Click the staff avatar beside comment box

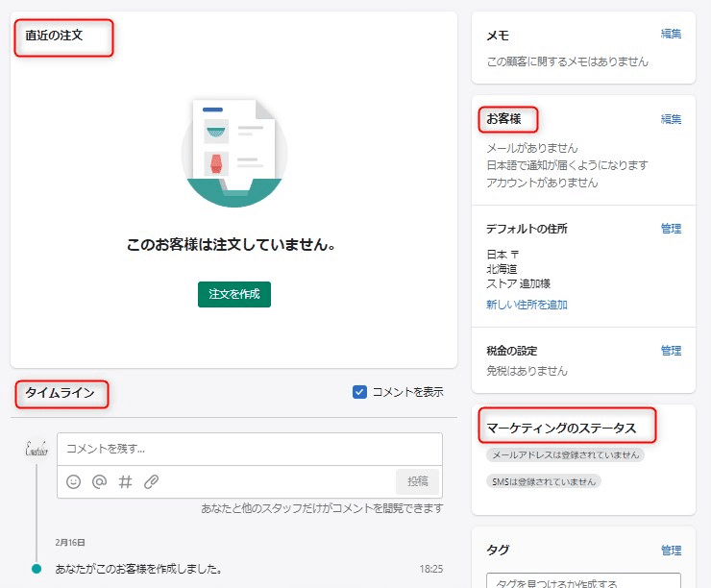[x=37, y=449]
